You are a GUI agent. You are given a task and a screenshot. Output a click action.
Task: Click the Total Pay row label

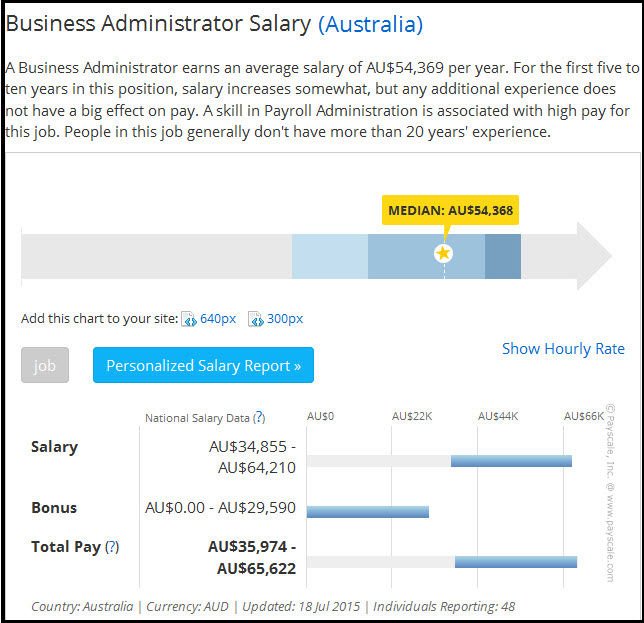point(65,547)
